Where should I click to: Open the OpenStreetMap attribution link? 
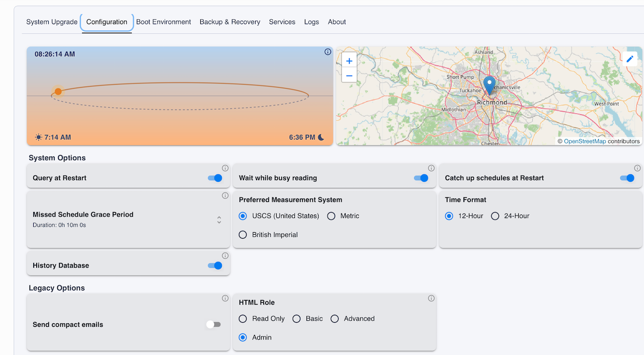tap(585, 141)
